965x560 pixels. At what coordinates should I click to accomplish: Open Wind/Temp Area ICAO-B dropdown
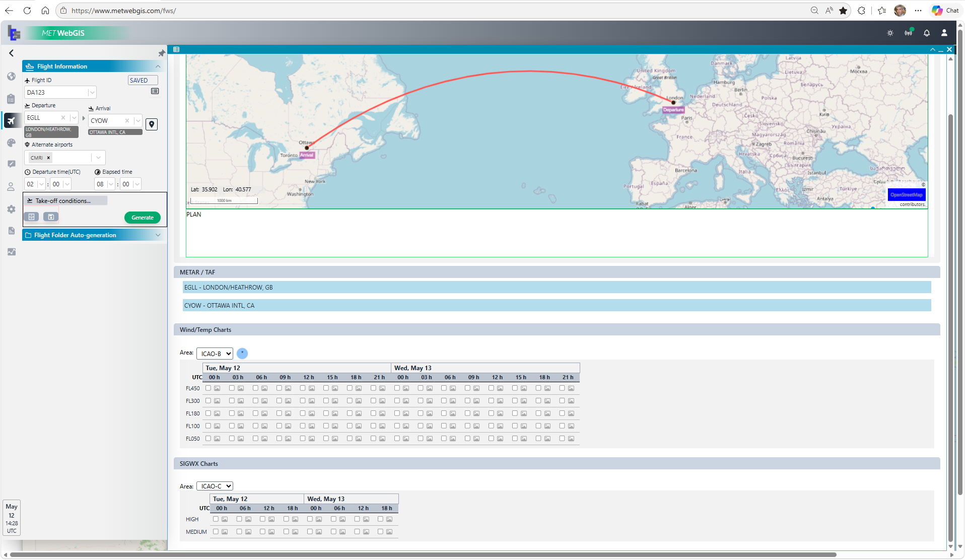click(215, 354)
